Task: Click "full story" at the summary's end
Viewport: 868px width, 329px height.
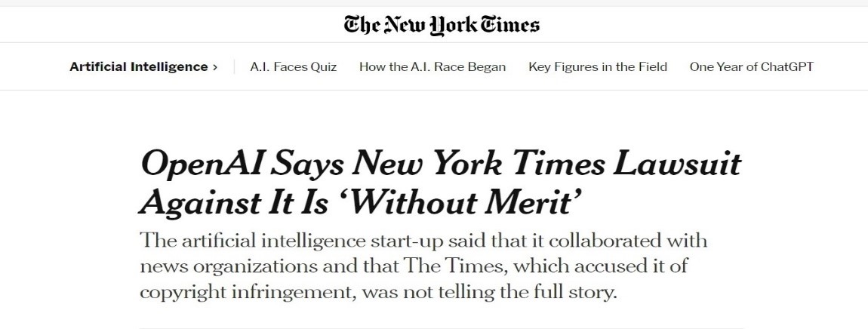Action: [577, 291]
